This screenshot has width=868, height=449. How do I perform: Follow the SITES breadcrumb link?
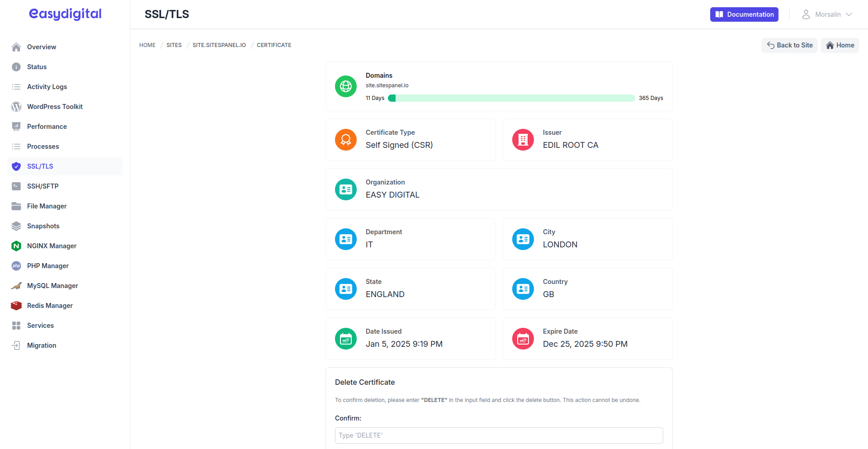pyautogui.click(x=174, y=45)
